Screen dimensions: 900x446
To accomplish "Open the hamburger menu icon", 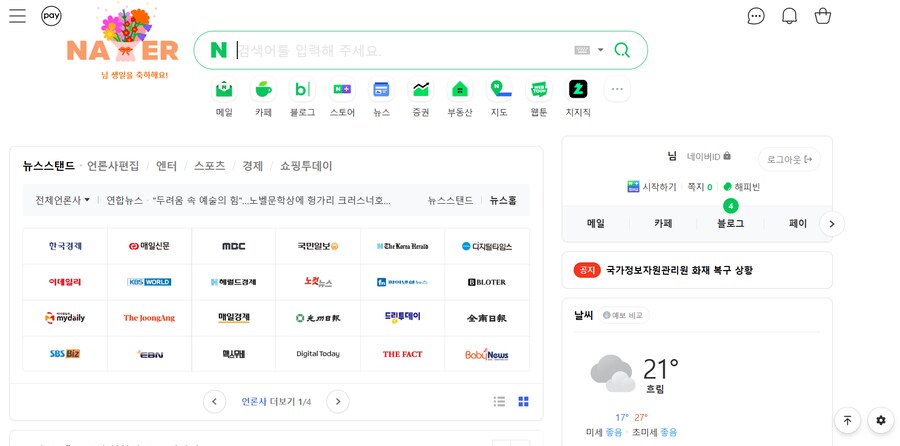I will tap(17, 16).
